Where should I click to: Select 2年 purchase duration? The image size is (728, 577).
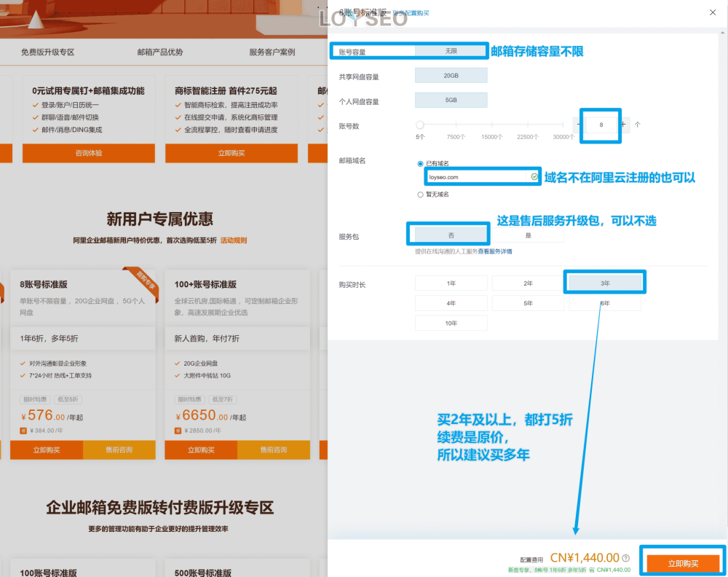(x=528, y=283)
